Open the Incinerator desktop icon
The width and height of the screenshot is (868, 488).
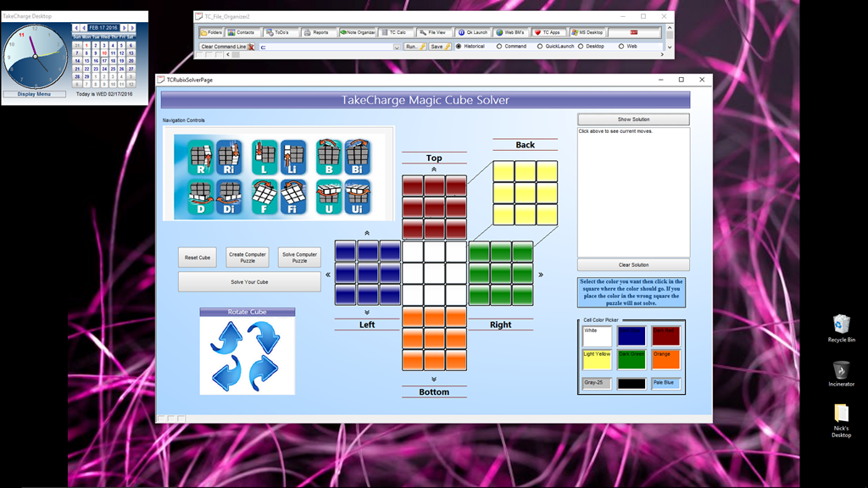[841, 373]
